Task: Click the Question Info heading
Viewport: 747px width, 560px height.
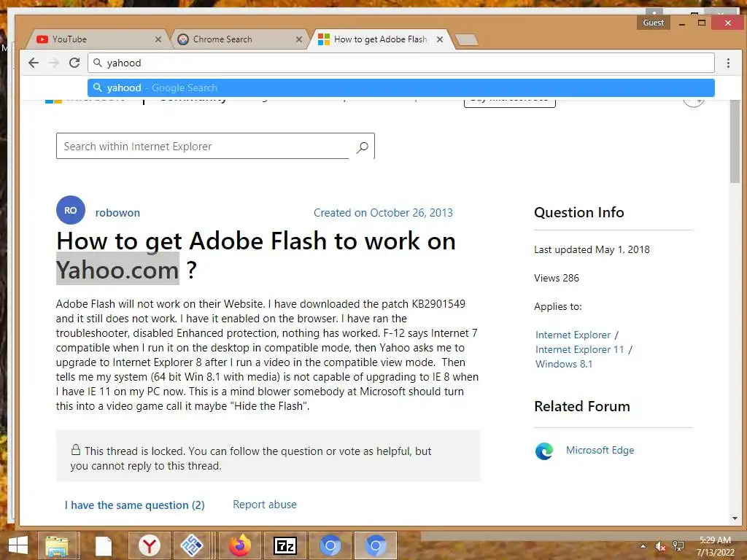Action: (x=578, y=212)
